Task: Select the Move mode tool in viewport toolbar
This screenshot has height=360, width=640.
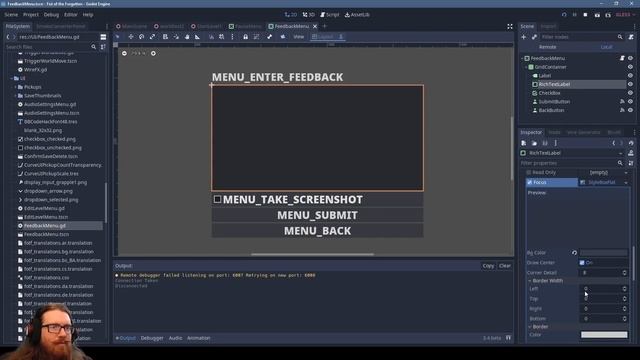Action: click(x=131, y=37)
